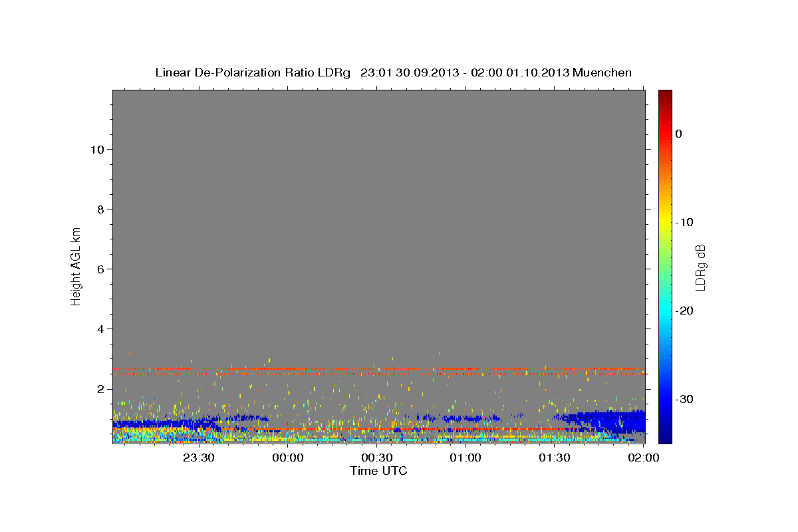Click the 00:30 time tick label
Screen dimensions: 798x532
[x=376, y=458]
